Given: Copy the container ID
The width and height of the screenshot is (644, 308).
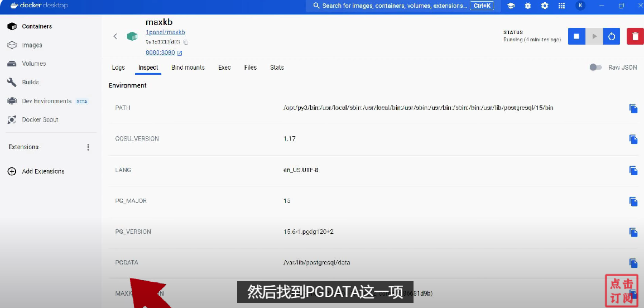Looking at the screenshot, I should [186, 42].
